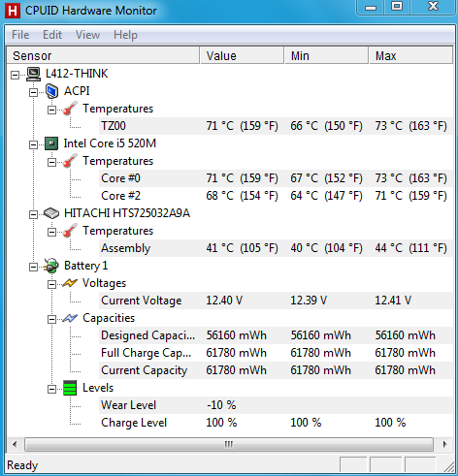The height and width of the screenshot is (476, 458).
Task: Click the HITACHI HTS725032A9A label
Action: coord(127,213)
